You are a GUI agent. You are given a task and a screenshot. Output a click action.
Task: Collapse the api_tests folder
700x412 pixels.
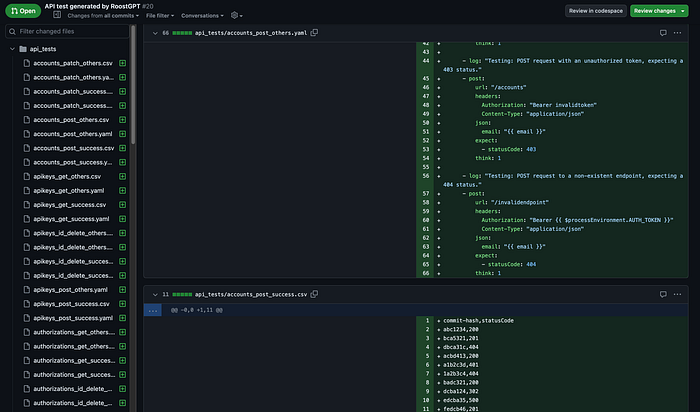(12, 49)
